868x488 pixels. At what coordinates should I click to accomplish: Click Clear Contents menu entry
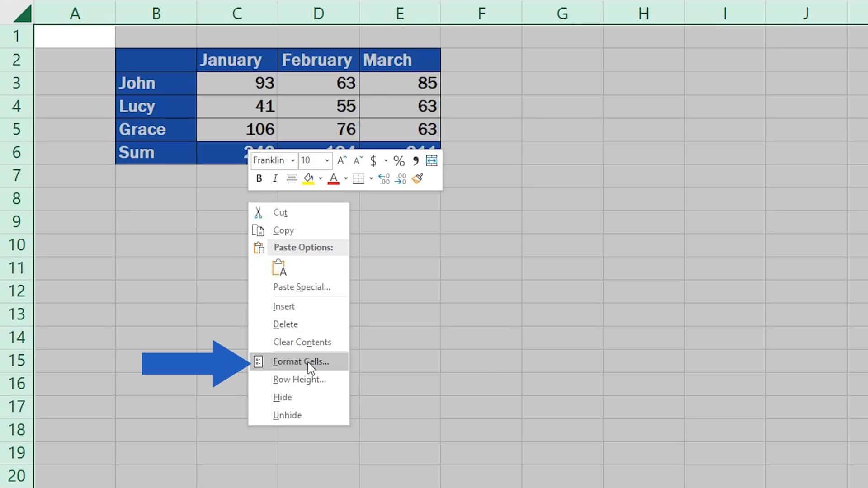(302, 342)
